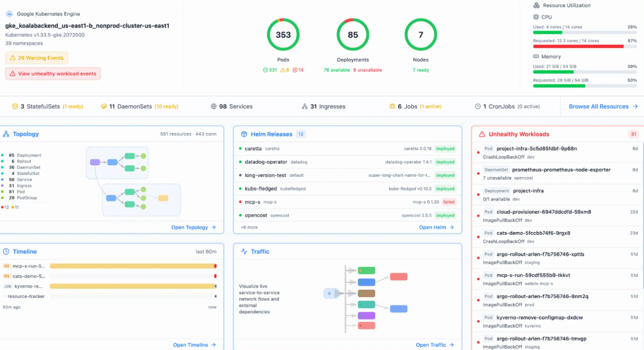Click the failed pods x icon (14)
Image resolution: width=644 pixels, height=350 pixels.
(x=295, y=70)
